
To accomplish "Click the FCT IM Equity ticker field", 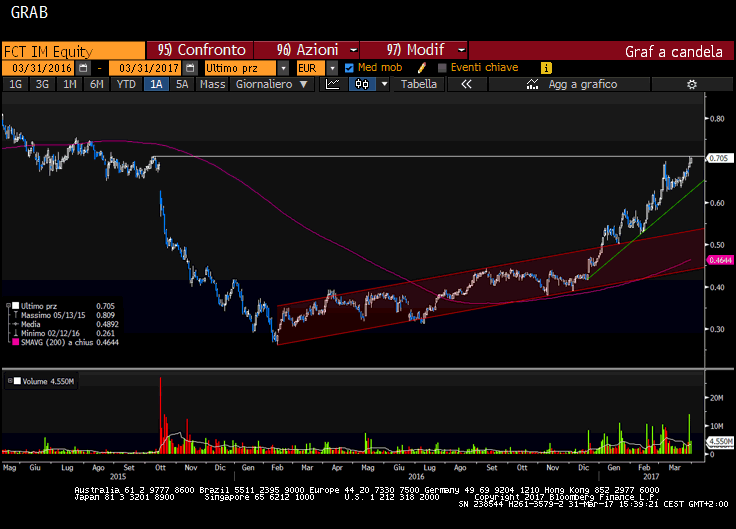I will (x=73, y=51).
